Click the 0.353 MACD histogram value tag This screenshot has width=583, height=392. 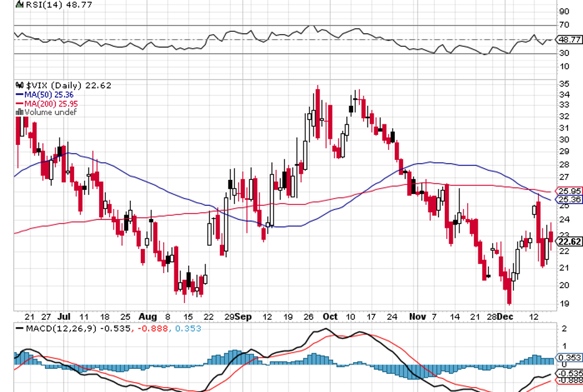(570, 358)
